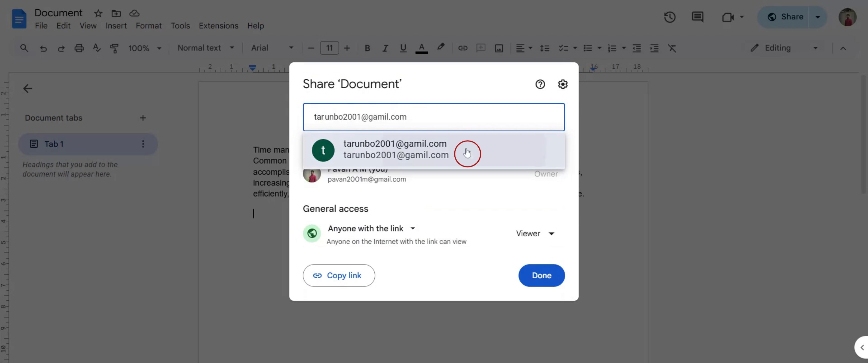The height and width of the screenshot is (363, 868).
Task: Click the blue Done button
Action: tap(541, 275)
